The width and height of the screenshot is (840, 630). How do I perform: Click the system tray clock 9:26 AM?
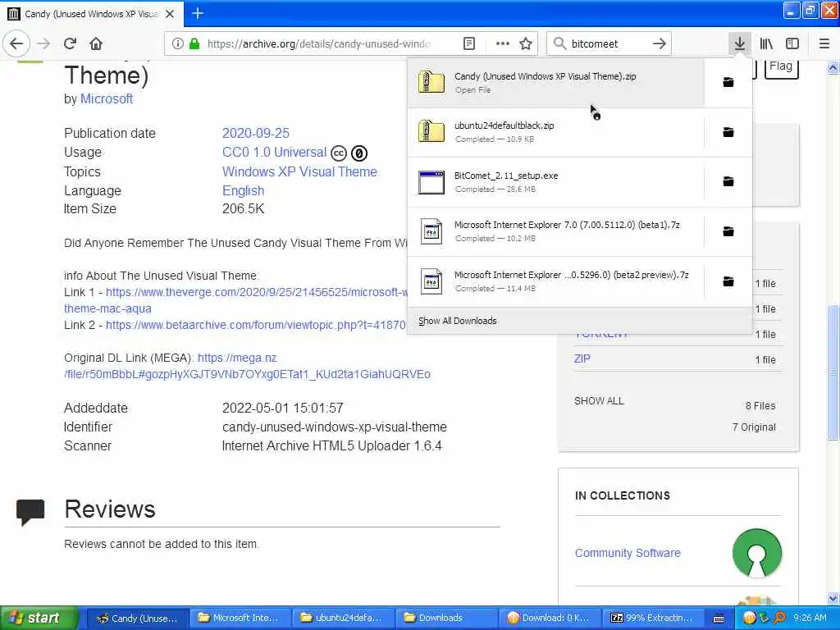810,618
